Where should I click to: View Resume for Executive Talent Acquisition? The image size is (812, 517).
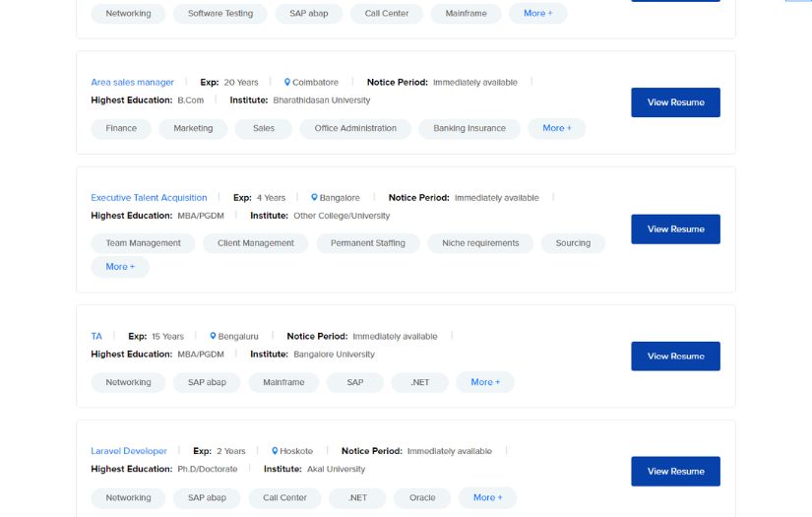(675, 229)
